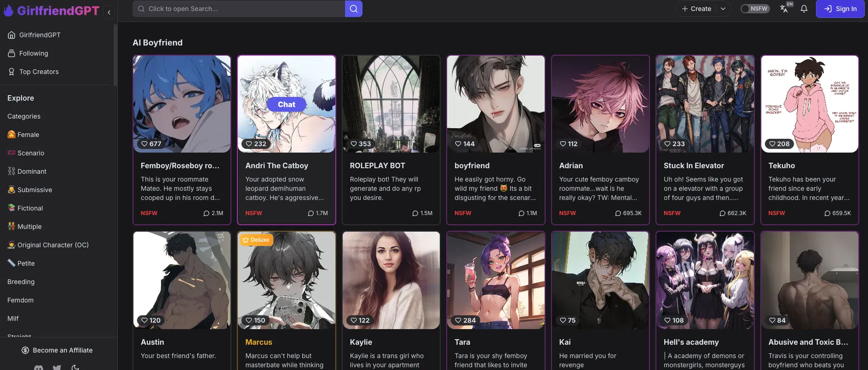This screenshot has height=370, width=868.
Task: Collapse the sidebar with chevron button
Action: click(109, 12)
